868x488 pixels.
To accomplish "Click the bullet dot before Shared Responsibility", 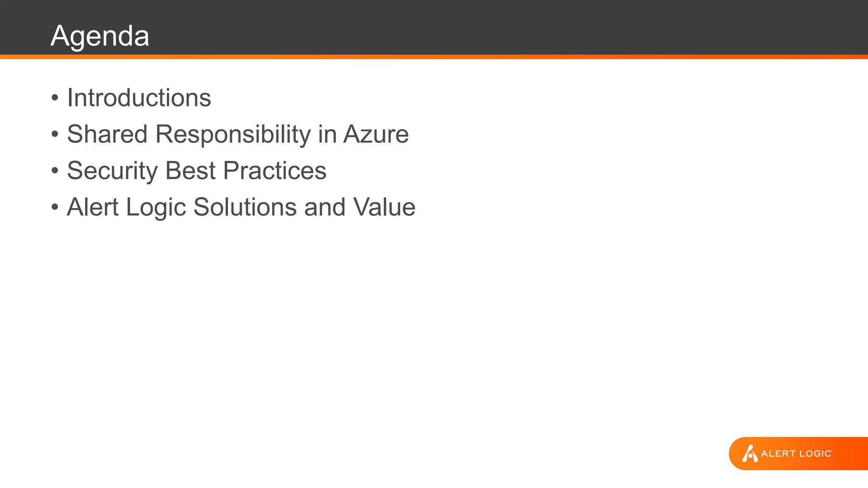I will click(55, 135).
